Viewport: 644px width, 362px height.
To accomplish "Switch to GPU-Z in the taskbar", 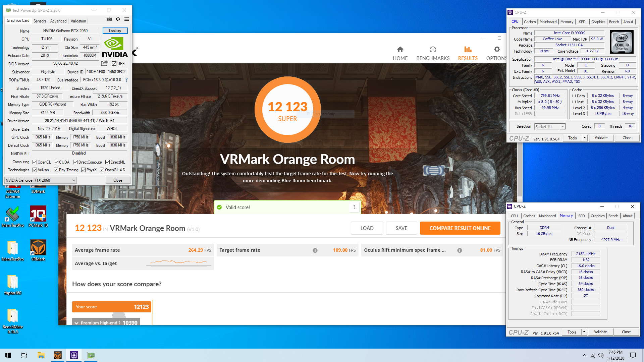I will (x=91, y=355).
